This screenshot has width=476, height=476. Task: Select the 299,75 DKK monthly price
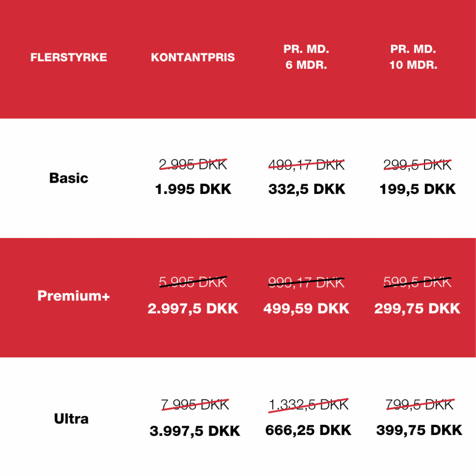click(417, 309)
